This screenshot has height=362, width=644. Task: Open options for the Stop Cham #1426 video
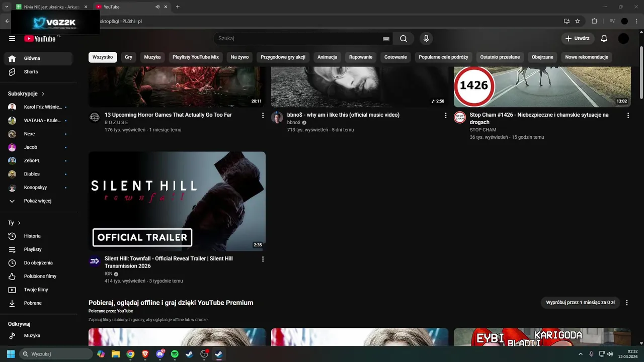point(628,115)
